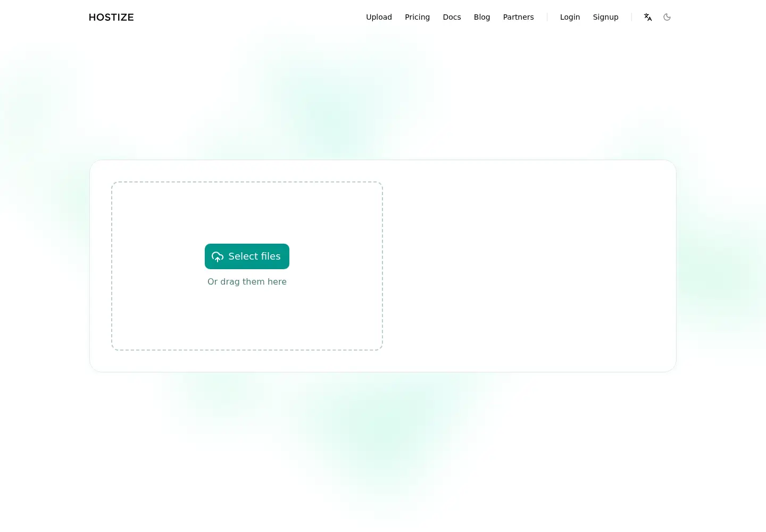The width and height of the screenshot is (766, 532).
Task: Visit the Blog link
Action: [482, 17]
